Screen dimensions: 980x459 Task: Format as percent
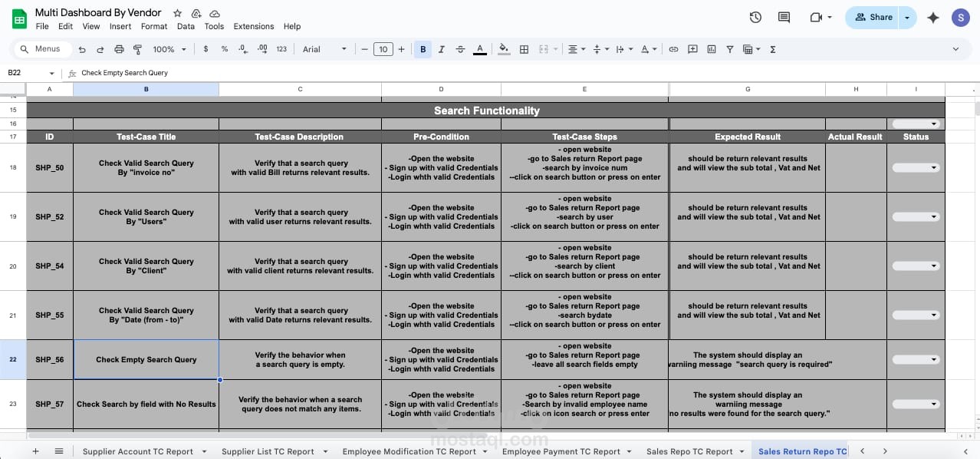click(x=224, y=49)
